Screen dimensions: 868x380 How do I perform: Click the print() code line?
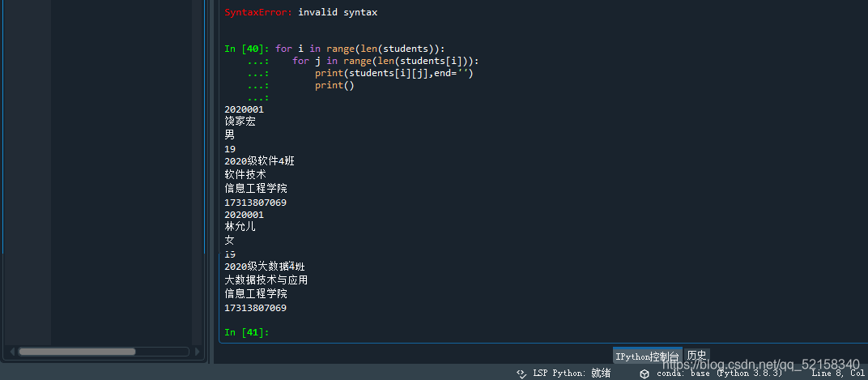click(334, 85)
